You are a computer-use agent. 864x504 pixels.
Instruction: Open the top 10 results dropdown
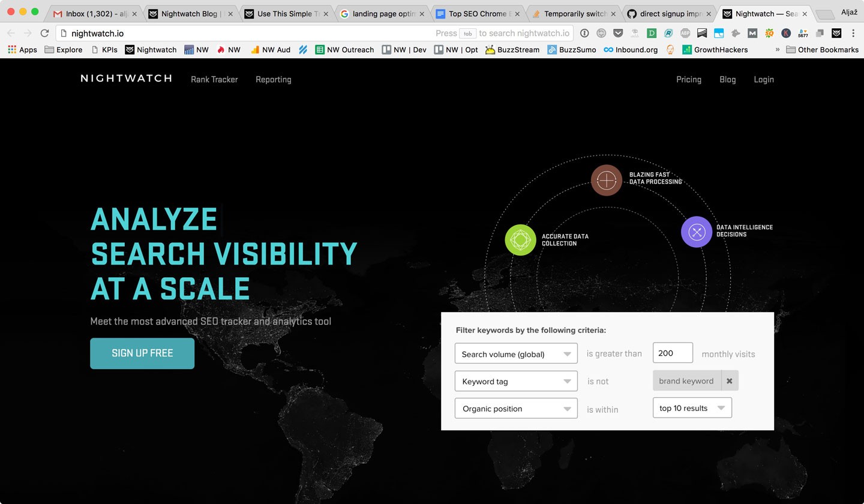pyautogui.click(x=692, y=408)
